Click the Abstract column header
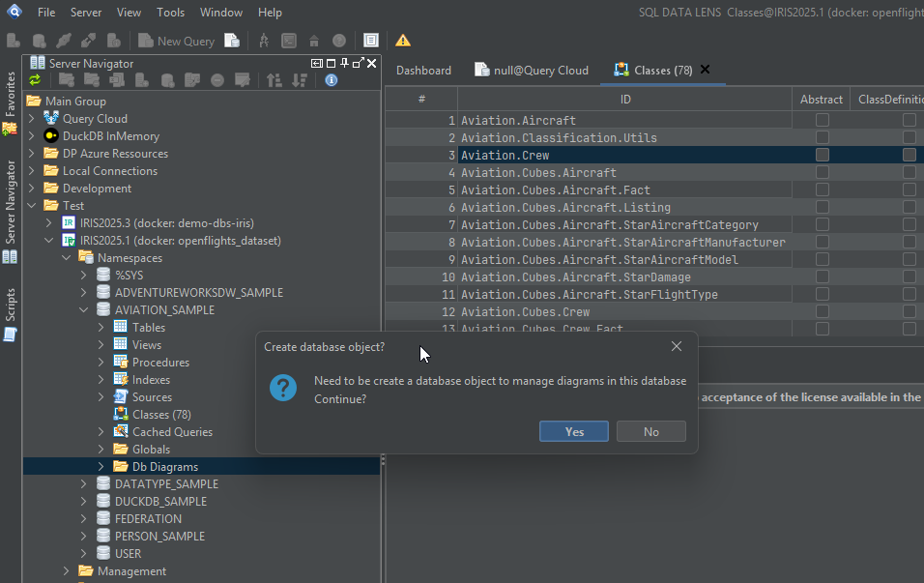Image resolution: width=924 pixels, height=583 pixels. coord(822,99)
